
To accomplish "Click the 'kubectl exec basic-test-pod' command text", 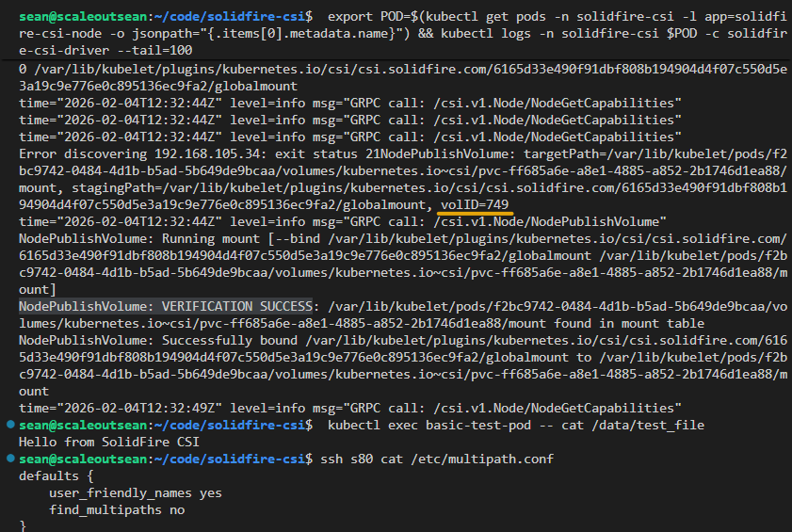I will point(429,425).
